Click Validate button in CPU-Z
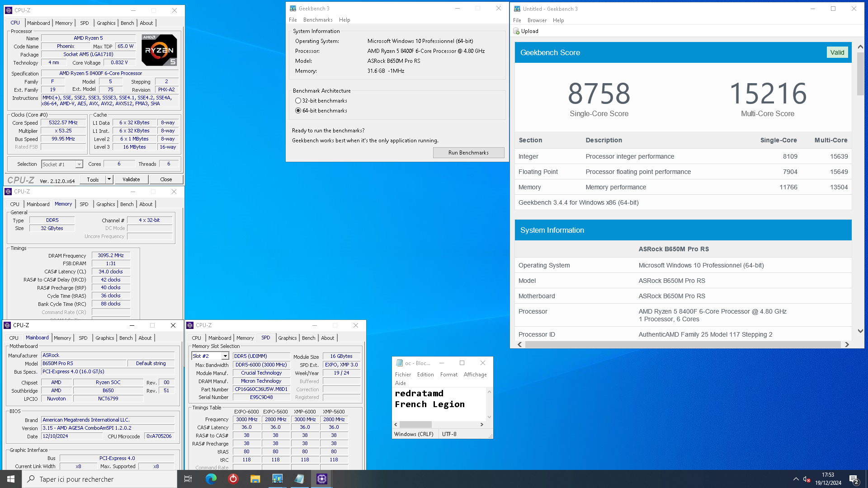This screenshot has height=488, width=868. tap(131, 179)
